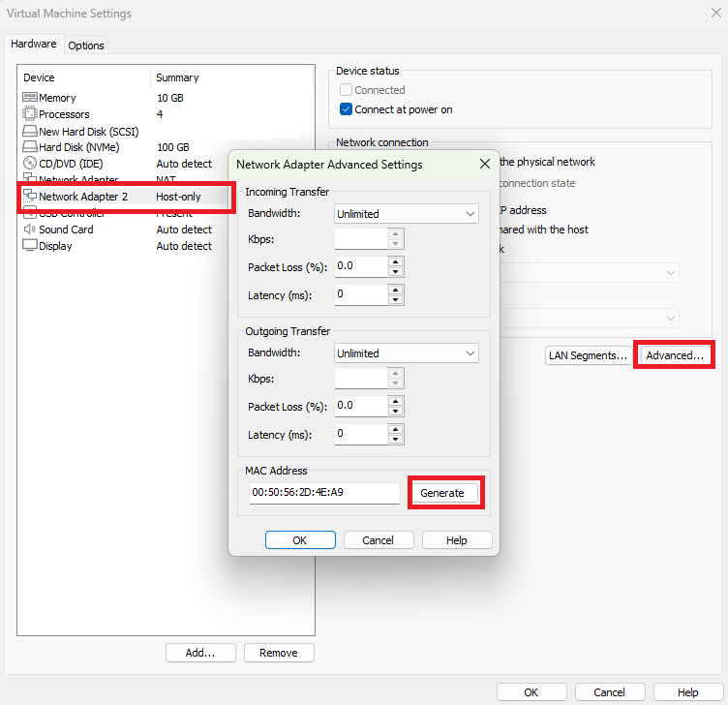The height and width of the screenshot is (705, 728).
Task: Click OK in Virtual Machine Settings
Action: (x=531, y=692)
